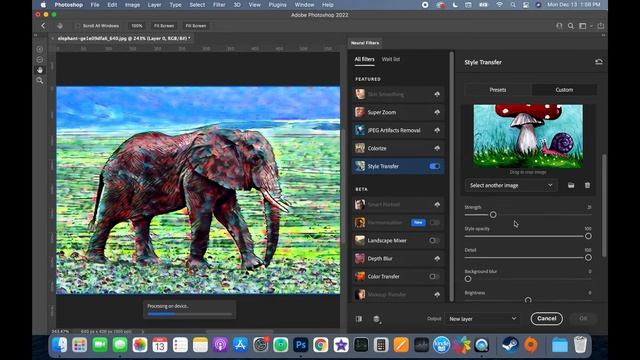Click the layer mask preview icon at panel bottom
Image resolution: width=640 pixels, height=360 pixels.
coord(376,319)
